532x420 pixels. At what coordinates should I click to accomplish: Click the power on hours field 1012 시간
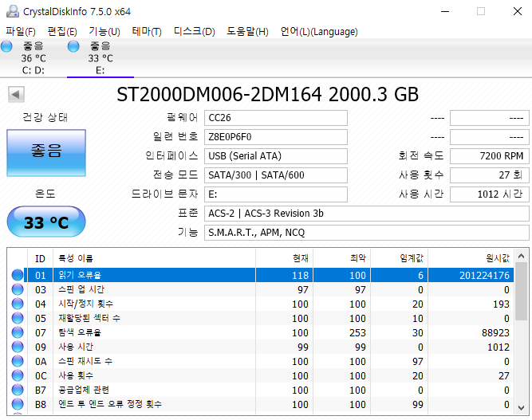490,194
